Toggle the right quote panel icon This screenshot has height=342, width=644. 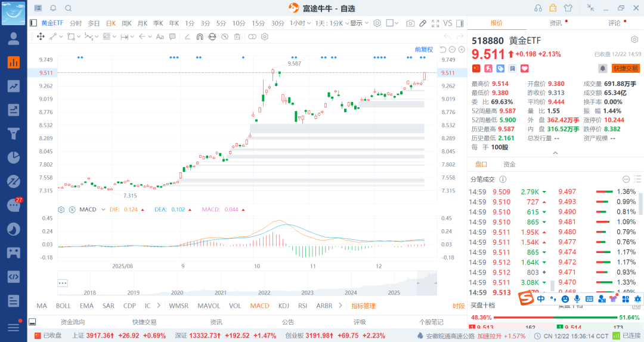(460, 23)
